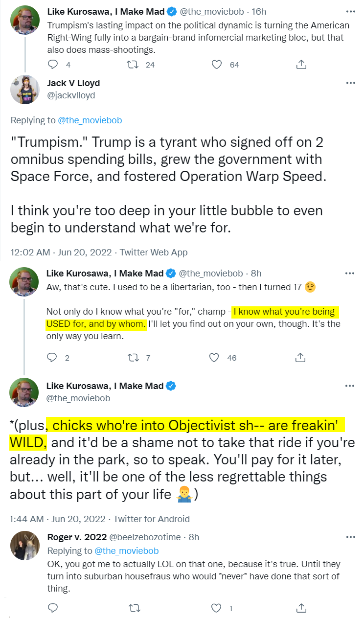Reply to Roger v. 2022's tweet
364x618 pixels.
pyautogui.click(x=53, y=608)
